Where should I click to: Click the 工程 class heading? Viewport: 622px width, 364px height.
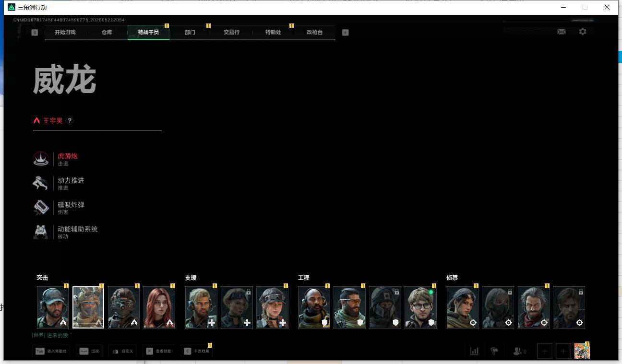point(304,278)
